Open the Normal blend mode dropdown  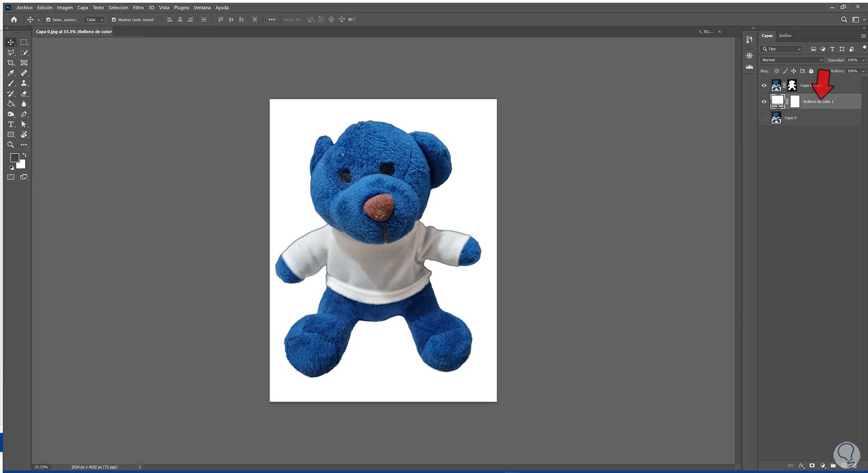click(x=792, y=60)
